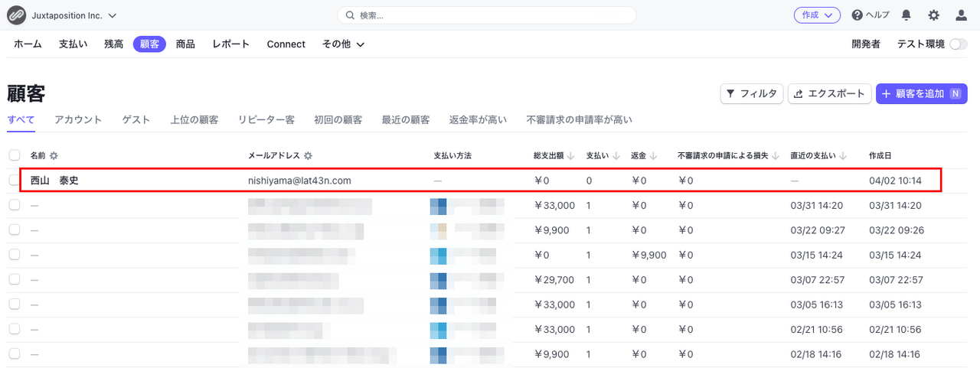
Task: Click the Juxtaposition Inc. account logo icon
Action: click(x=15, y=15)
